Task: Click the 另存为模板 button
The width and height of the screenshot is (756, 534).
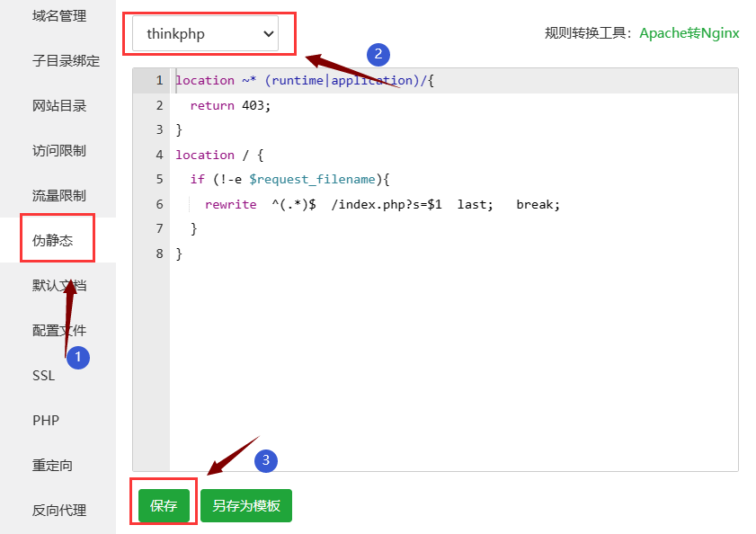Action: coord(246,505)
